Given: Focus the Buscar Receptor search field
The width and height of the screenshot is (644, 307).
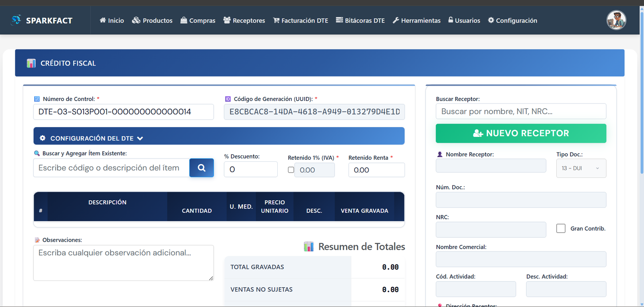Looking at the screenshot, I should tap(521, 111).
